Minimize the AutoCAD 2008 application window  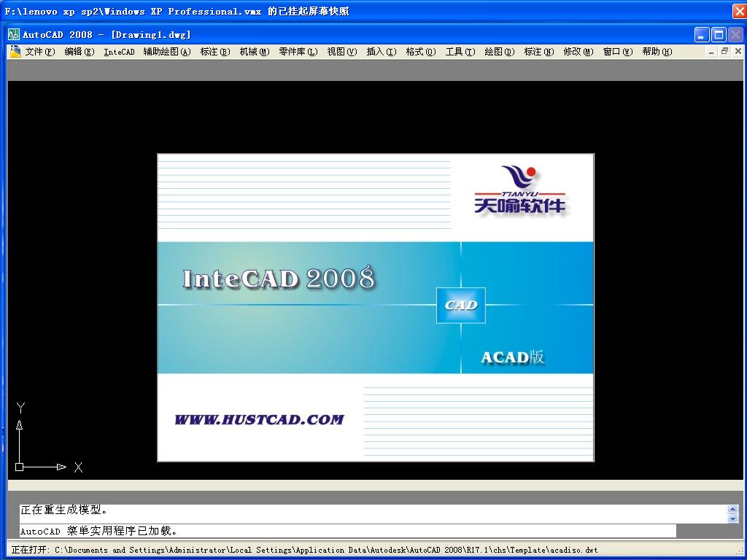tap(702, 35)
